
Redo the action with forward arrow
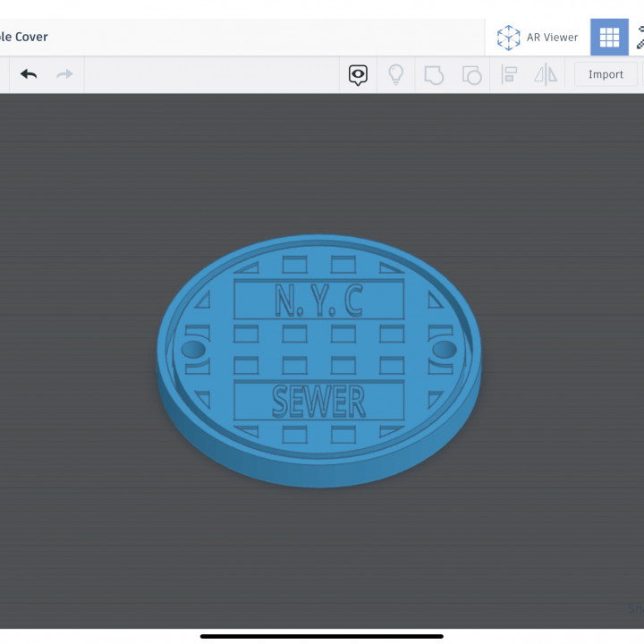pos(65,74)
